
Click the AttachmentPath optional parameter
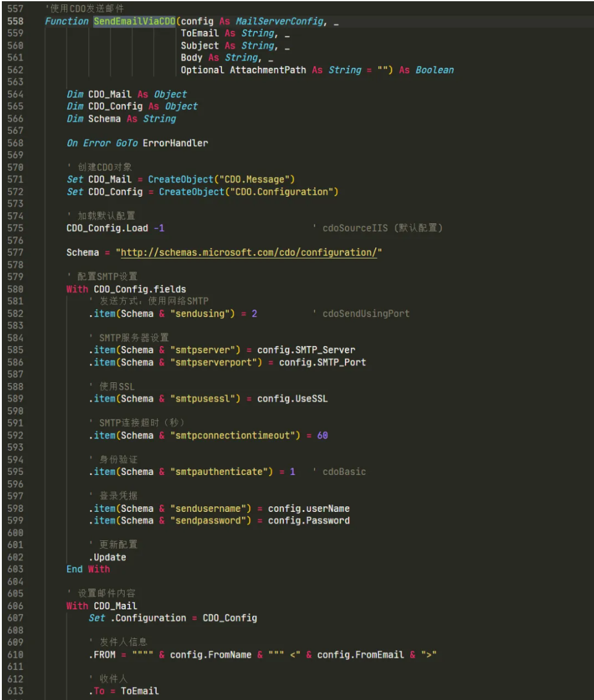tap(268, 70)
